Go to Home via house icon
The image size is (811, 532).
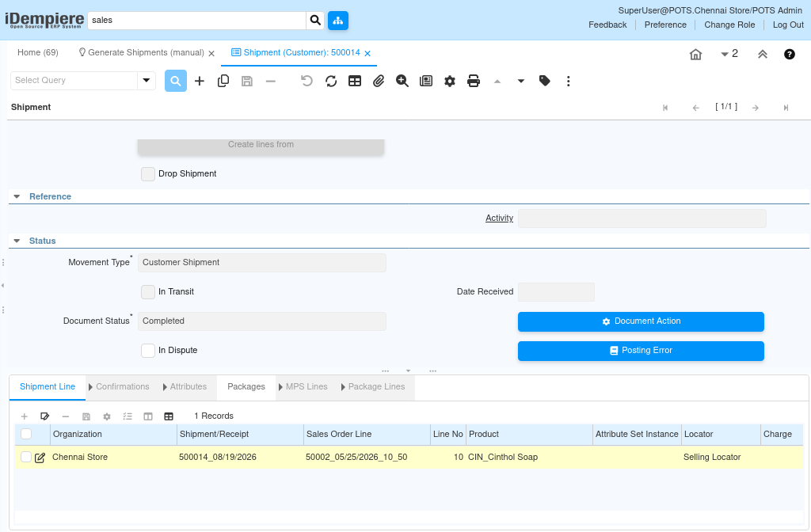tap(695, 54)
